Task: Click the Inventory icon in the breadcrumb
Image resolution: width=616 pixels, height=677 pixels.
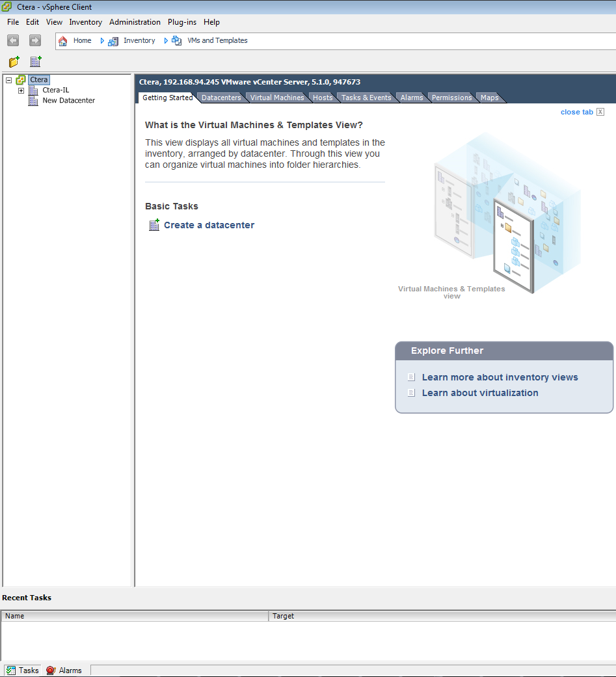Action: pos(113,42)
